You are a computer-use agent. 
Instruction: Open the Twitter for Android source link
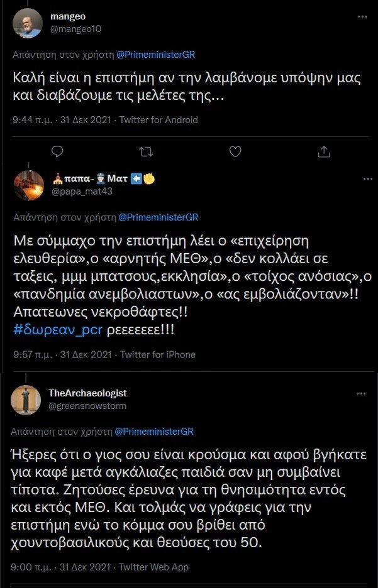pyautogui.click(x=158, y=120)
